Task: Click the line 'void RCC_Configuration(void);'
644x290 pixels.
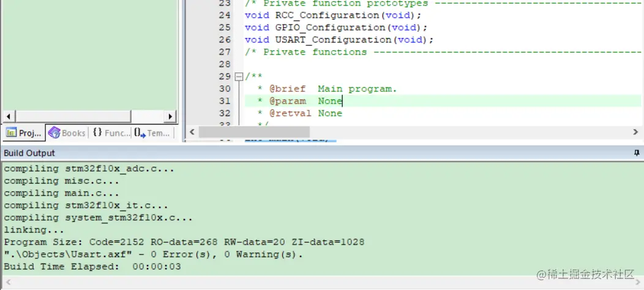Action: pyautogui.click(x=333, y=15)
